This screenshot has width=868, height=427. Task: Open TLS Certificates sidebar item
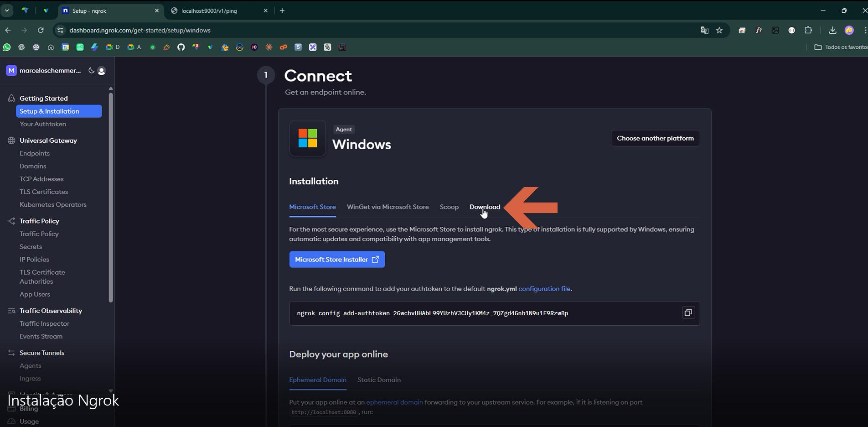pos(44,192)
